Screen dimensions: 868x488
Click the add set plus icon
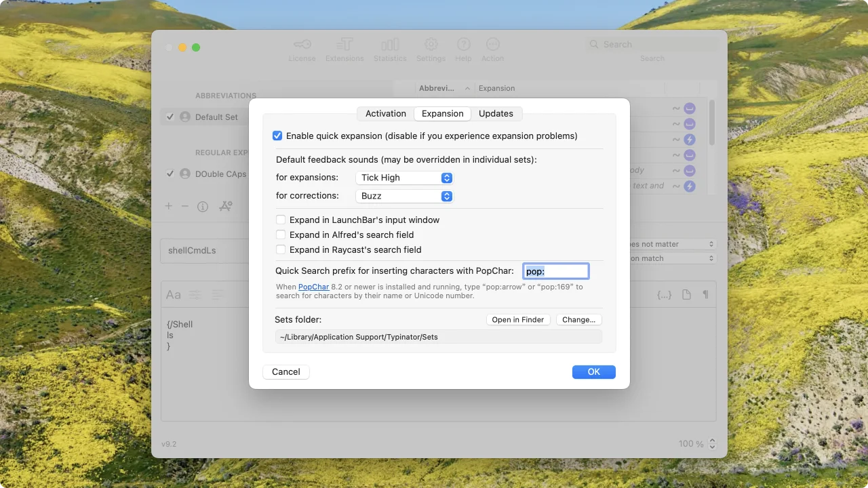point(168,206)
